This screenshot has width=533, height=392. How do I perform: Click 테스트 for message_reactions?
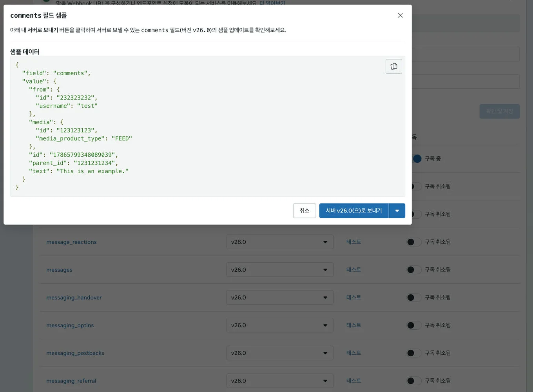point(354,242)
